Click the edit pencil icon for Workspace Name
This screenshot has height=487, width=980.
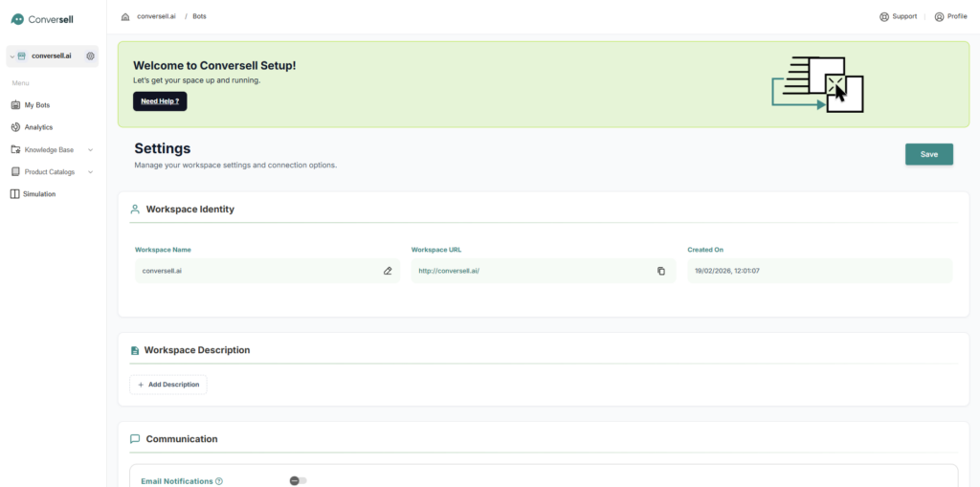coord(388,271)
